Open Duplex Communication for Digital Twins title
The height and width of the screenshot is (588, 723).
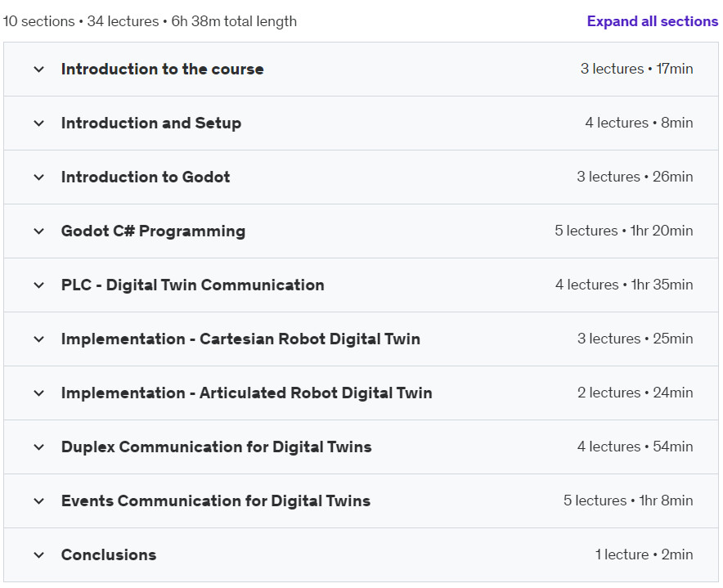click(216, 447)
